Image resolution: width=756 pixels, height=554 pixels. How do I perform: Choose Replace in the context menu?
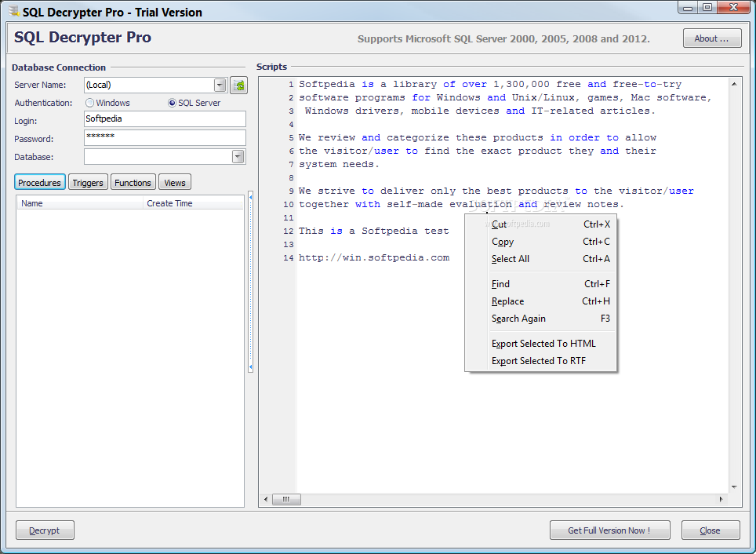click(x=541, y=301)
